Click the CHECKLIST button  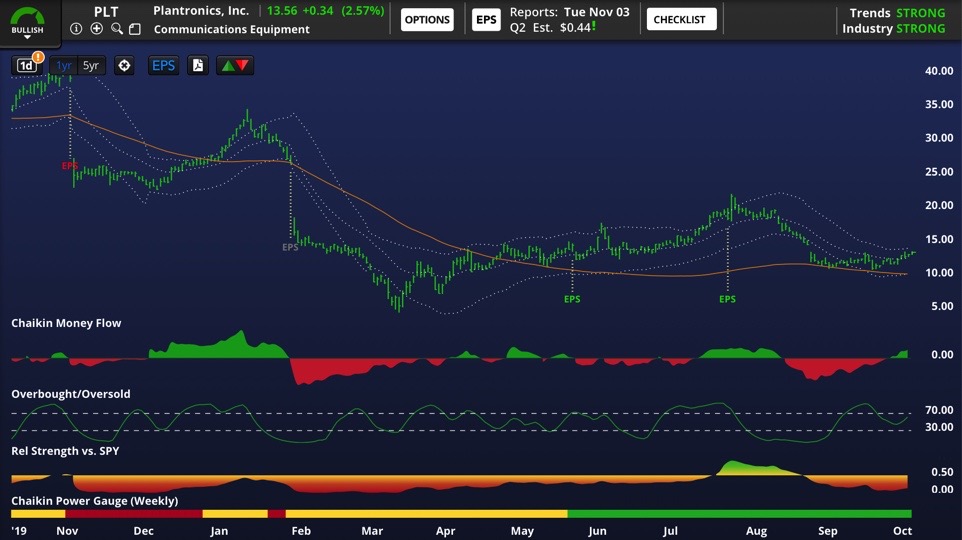680,20
